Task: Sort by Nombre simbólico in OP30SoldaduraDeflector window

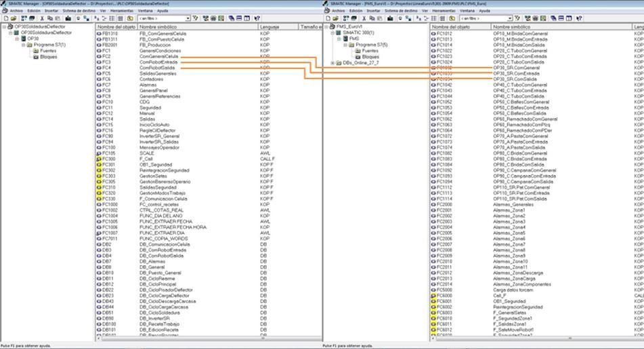Action: click(x=198, y=26)
